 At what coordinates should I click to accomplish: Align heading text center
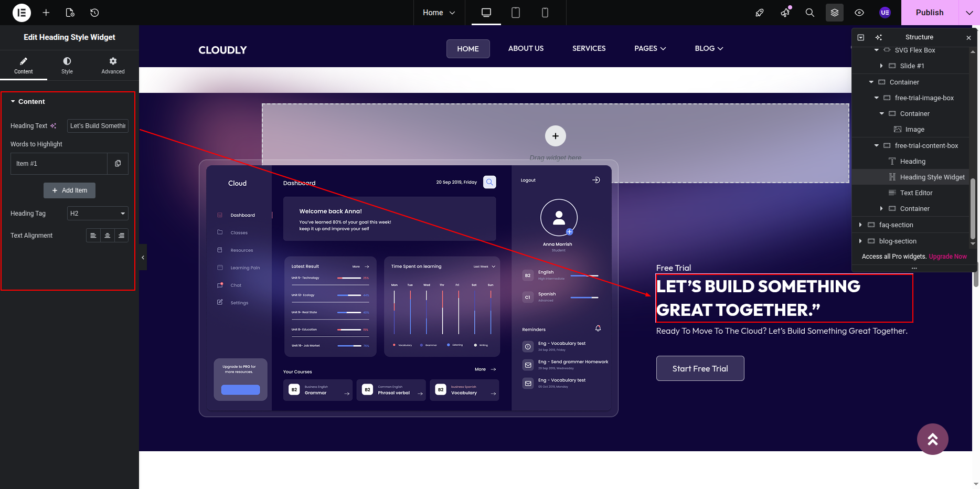coord(108,236)
